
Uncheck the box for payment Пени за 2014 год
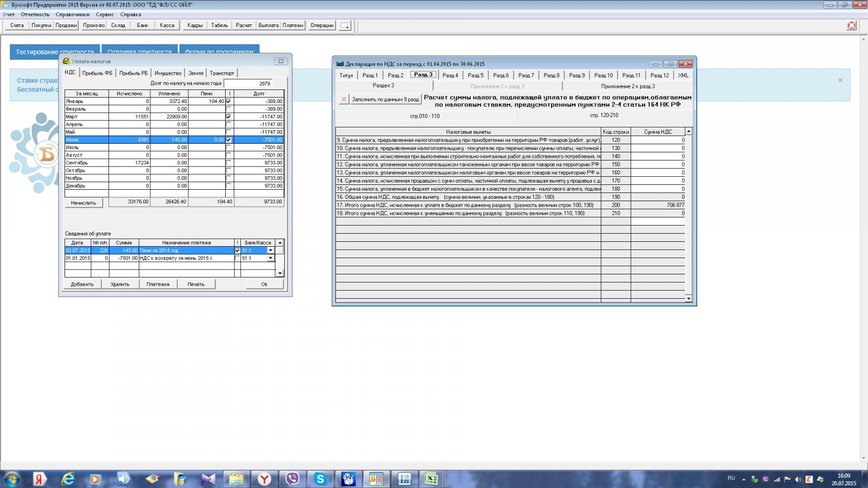pos(237,251)
